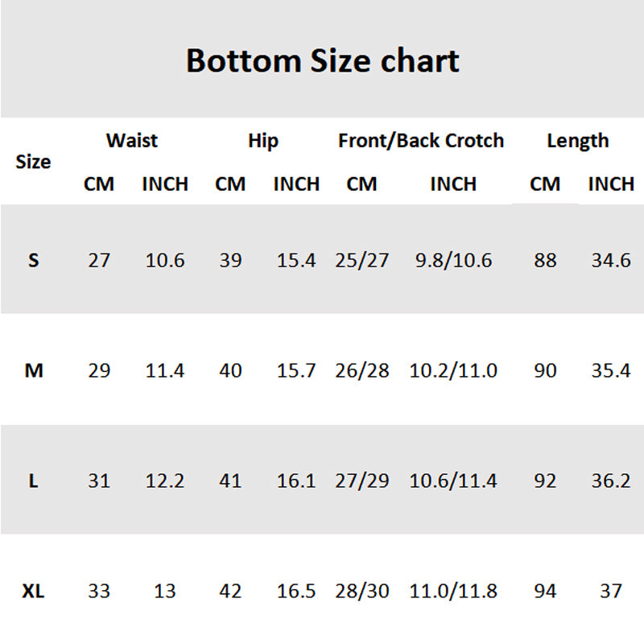Viewport: 644px width, 644px height.
Task: Click the 10.2/11.0 crotch inch value
Action: click(x=453, y=371)
